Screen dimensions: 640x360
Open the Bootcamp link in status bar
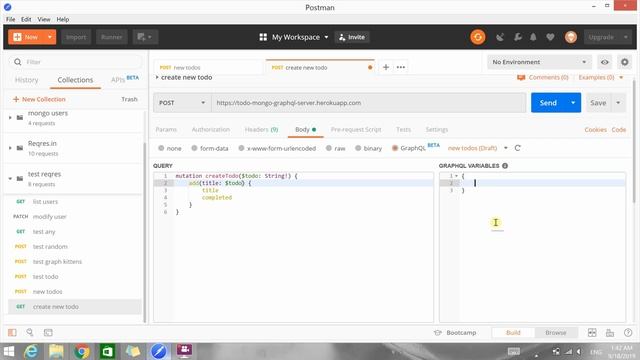455,333
